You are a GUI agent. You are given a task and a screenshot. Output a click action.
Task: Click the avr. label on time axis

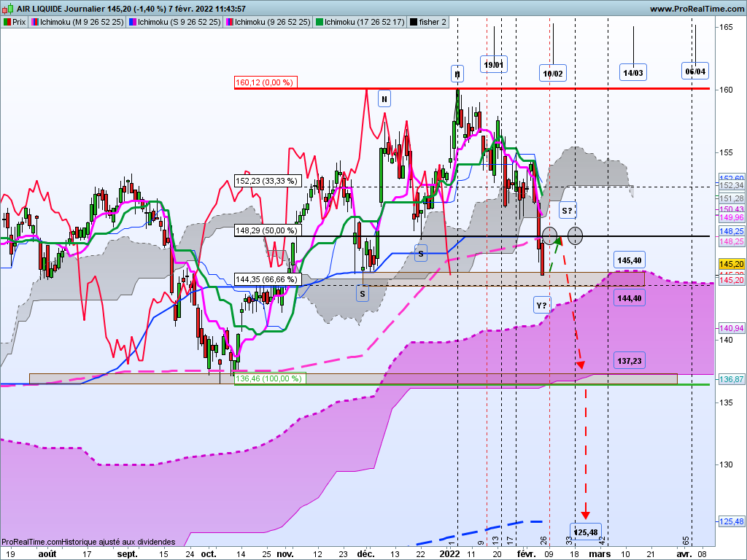coord(684,554)
